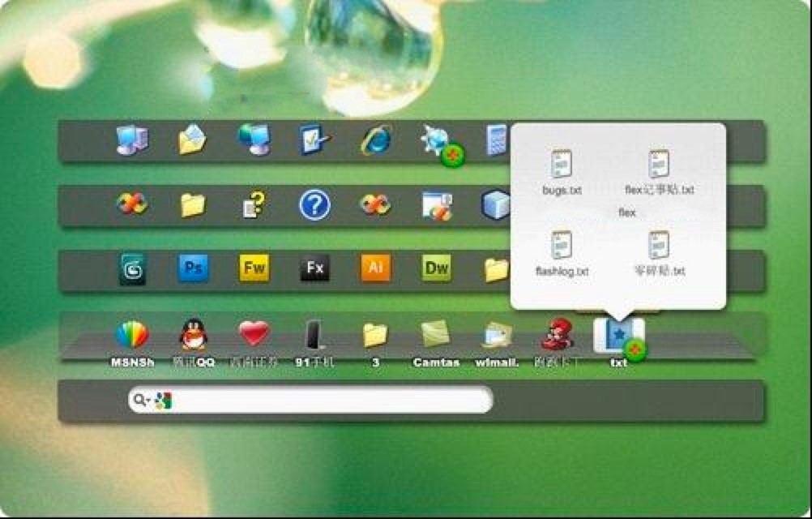Launch the red-capped cartoon character icon

[x=558, y=335]
